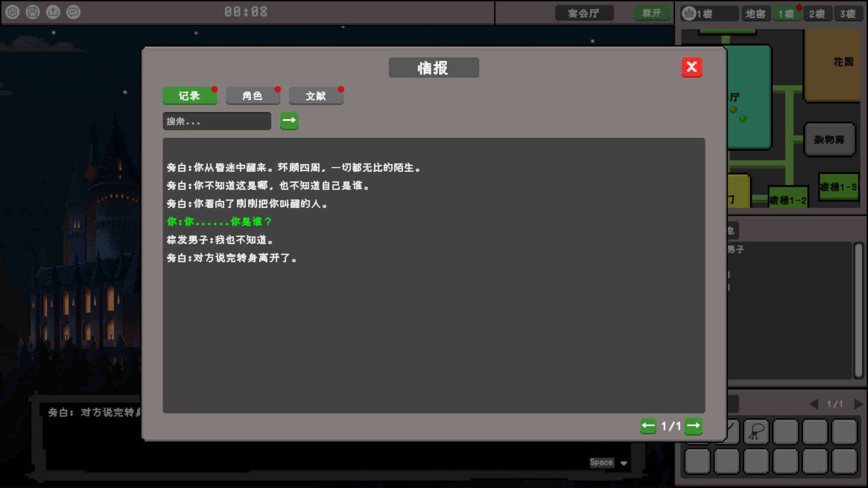This screenshot has width=868, height=488.
Task: Click the next page arrow in the 情报 dialog
Action: 694,426
